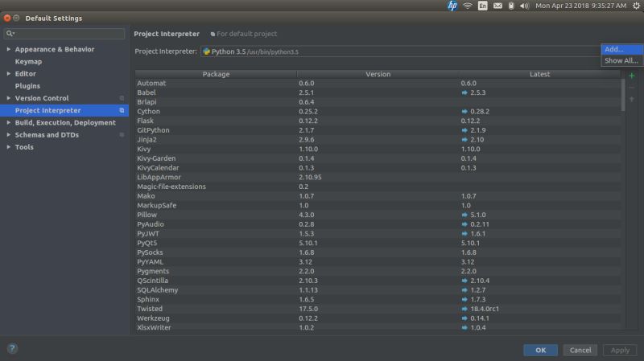Expand the Editor section
This screenshot has height=361, width=644.
pyautogui.click(x=9, y=74)
